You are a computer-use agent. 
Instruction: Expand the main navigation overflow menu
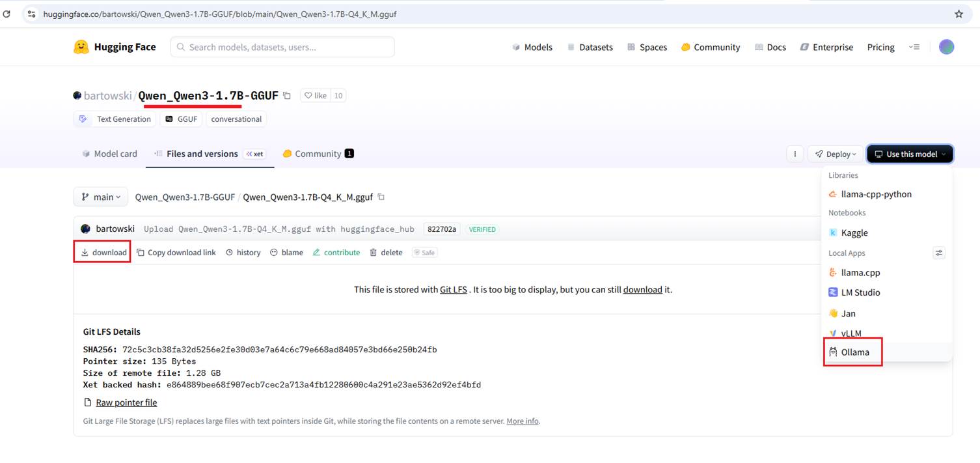(x=914, y=47)
